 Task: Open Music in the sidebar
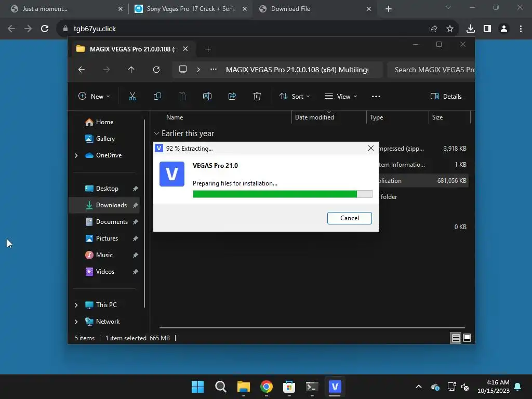pos(104,255)
